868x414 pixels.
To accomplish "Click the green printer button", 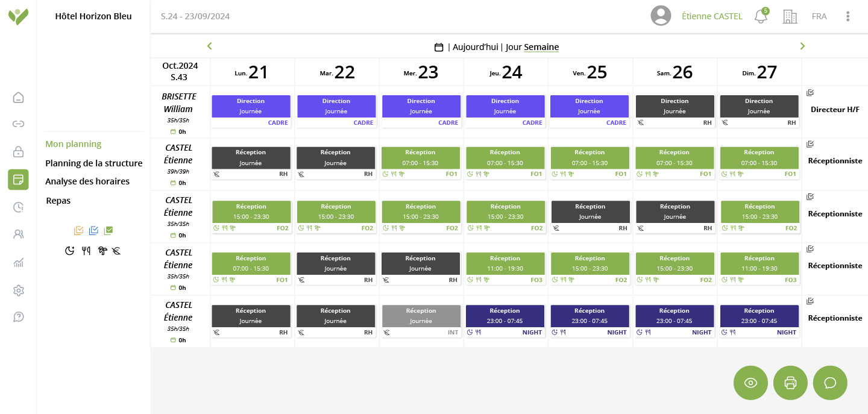I will tap(790, 383).
